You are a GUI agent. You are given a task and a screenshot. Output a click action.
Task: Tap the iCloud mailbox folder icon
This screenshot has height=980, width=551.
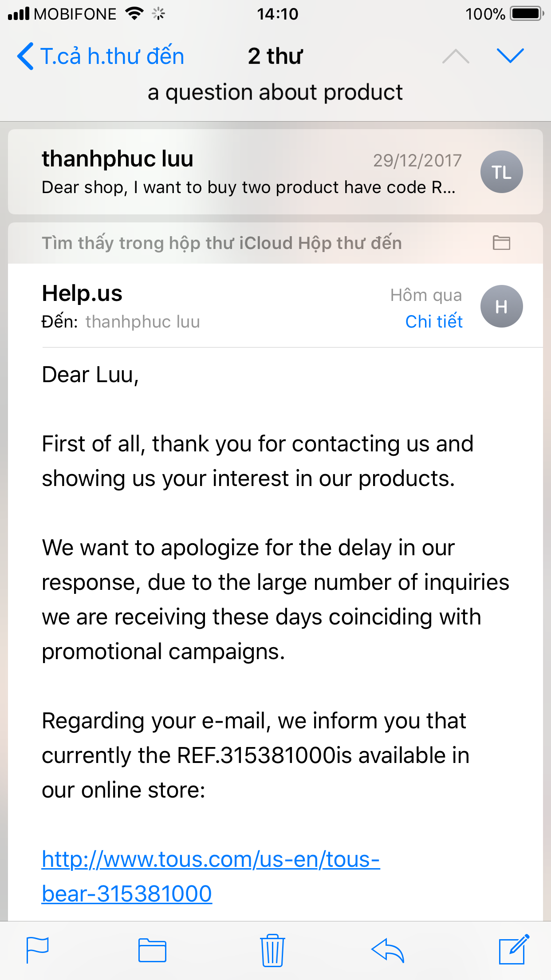[501, 243]
